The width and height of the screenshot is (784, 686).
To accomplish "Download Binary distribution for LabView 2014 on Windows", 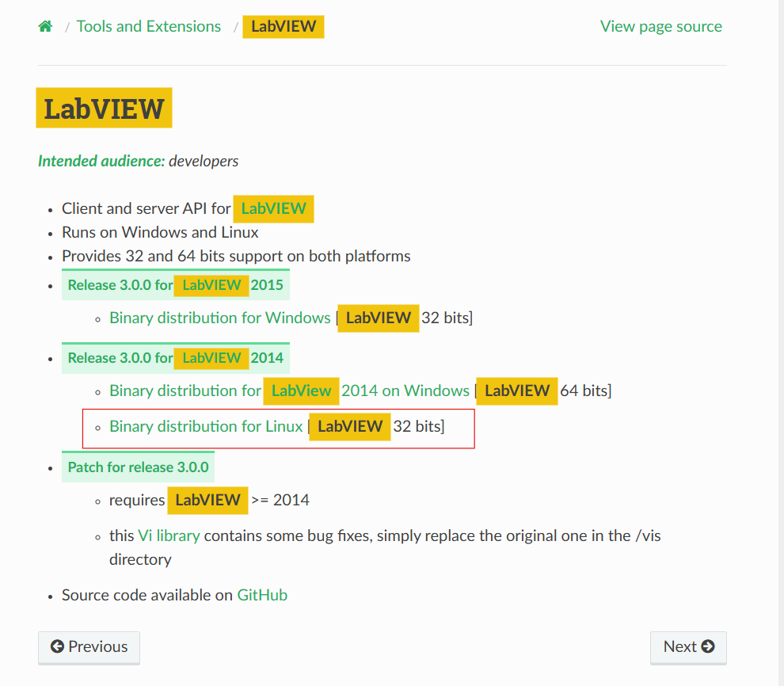I will [290, 391].
